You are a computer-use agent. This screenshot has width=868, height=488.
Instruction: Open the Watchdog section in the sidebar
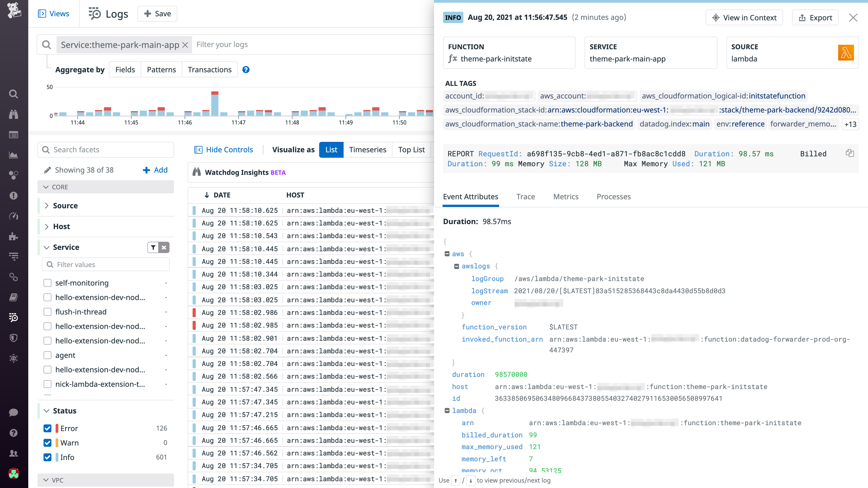(x=14, y=115)
